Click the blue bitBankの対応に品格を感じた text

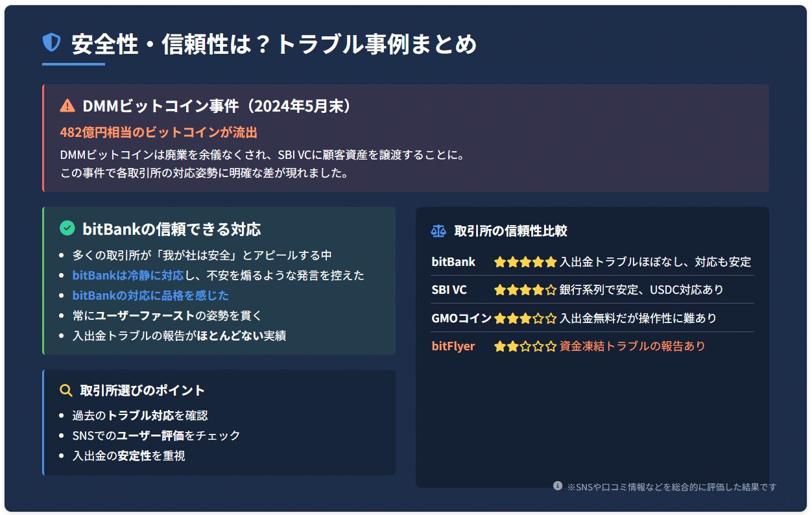pyautogui.click(x=150, y=296)
